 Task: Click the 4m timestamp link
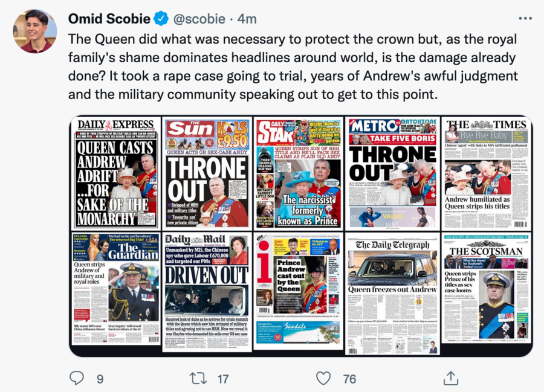pos(247,19)
